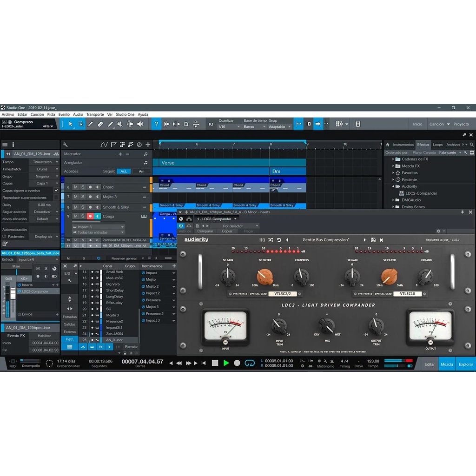
Task: Collapse the Audiority folder
Action: [x=393, y=186]
